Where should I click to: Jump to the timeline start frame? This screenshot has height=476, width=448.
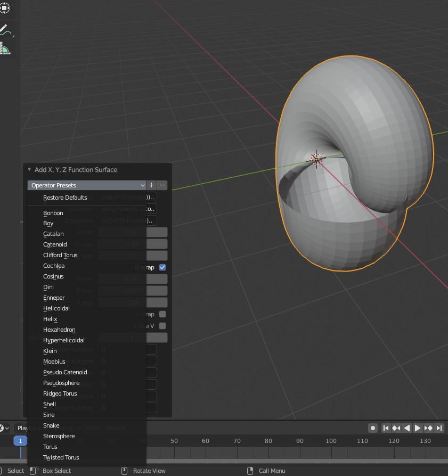click(386, 428)
